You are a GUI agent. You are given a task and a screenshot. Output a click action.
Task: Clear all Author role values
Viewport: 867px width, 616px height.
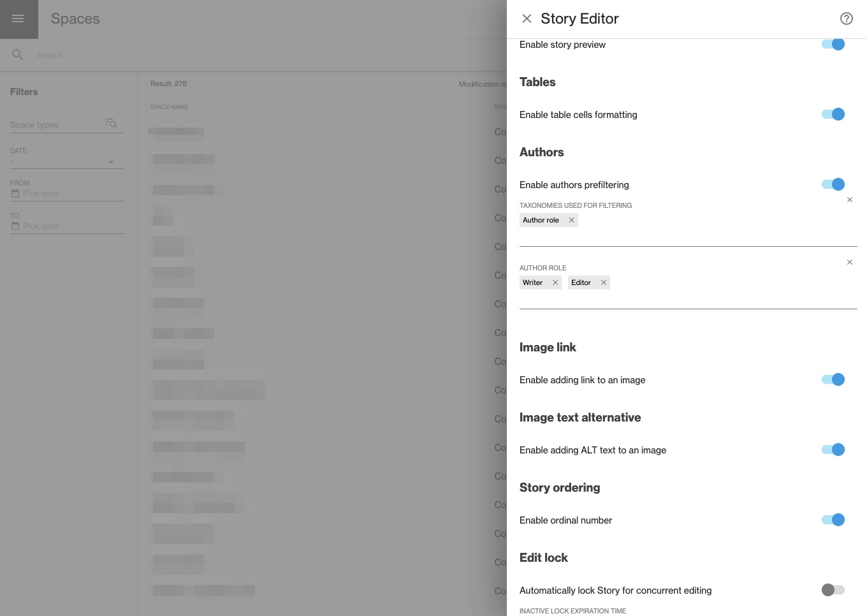click(850, 262)
